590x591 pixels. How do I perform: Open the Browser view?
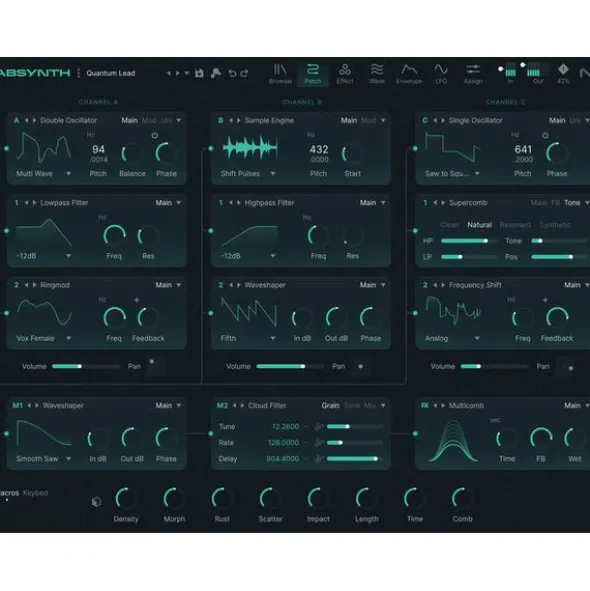click(x=280, y=73)
